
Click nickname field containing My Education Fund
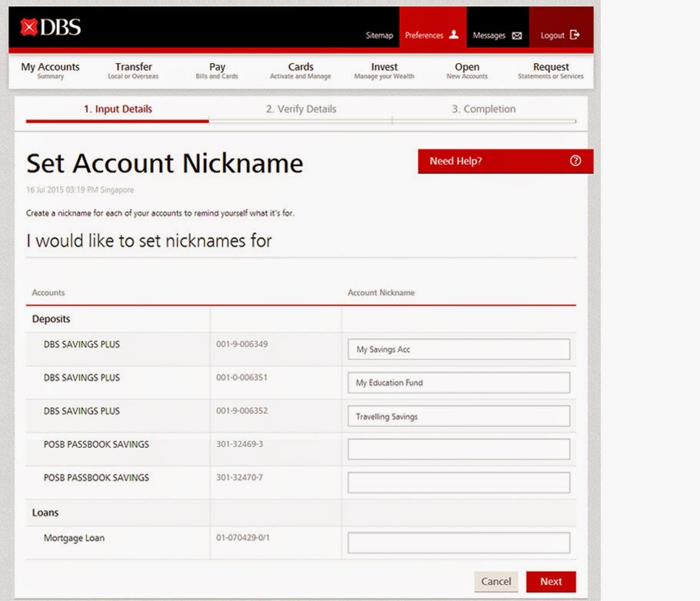tap(458, 382)
